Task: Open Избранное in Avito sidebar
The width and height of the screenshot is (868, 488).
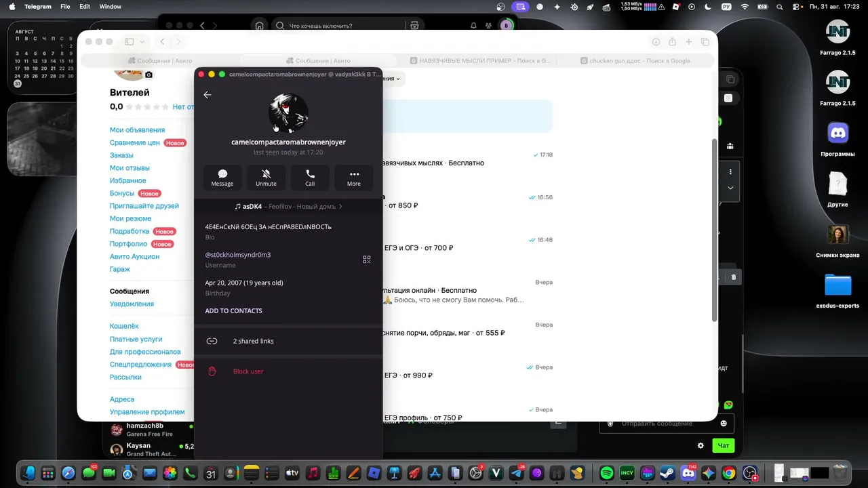Action: 128,181
